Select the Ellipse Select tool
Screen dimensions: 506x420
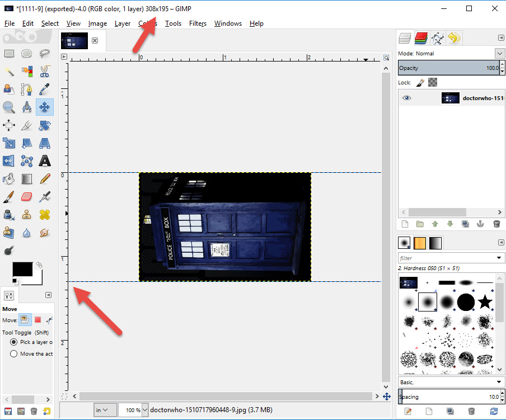pyautogui.click(x=26, y=54)
